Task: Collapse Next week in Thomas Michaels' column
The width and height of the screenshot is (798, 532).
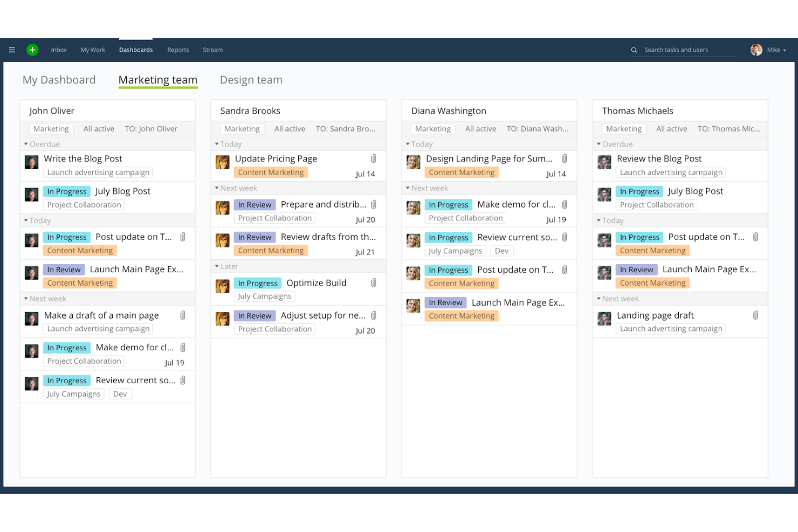Action: pos(599,298)
